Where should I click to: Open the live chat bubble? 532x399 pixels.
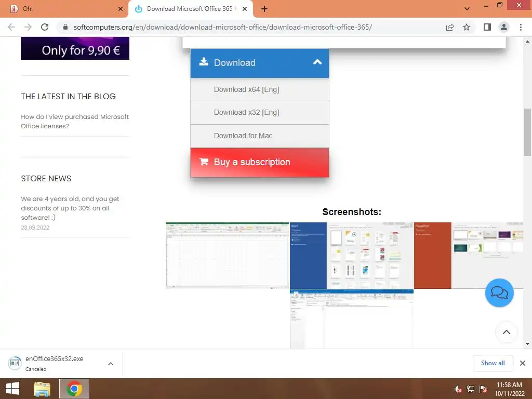tap(499, 293)
